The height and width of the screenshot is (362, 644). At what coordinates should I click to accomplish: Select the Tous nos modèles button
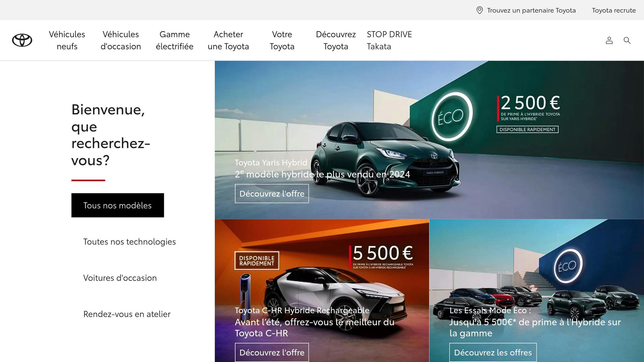(x=118, y=205)
